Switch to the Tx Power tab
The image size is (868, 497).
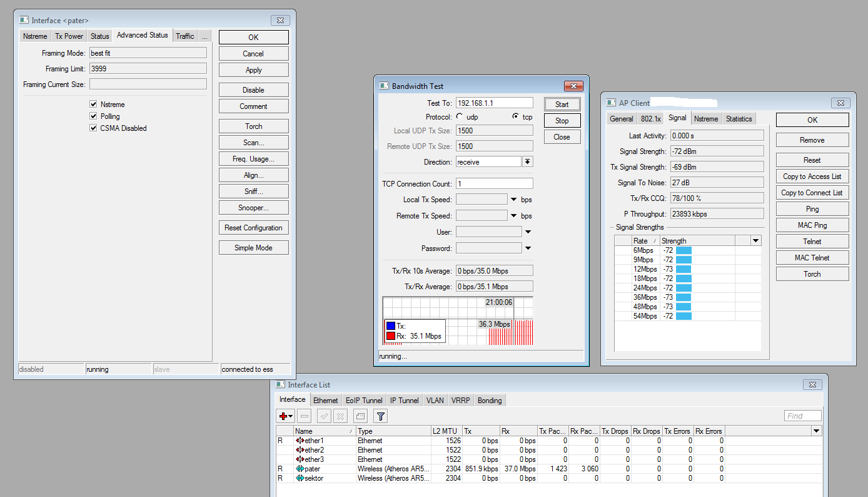click(x=69, y=36)
